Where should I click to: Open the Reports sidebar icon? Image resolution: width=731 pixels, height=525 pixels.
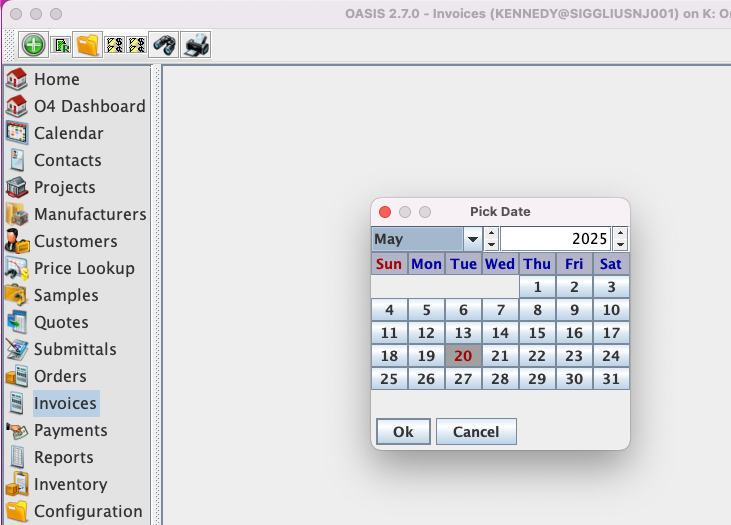pyautogui.click(x=17, y=457)
